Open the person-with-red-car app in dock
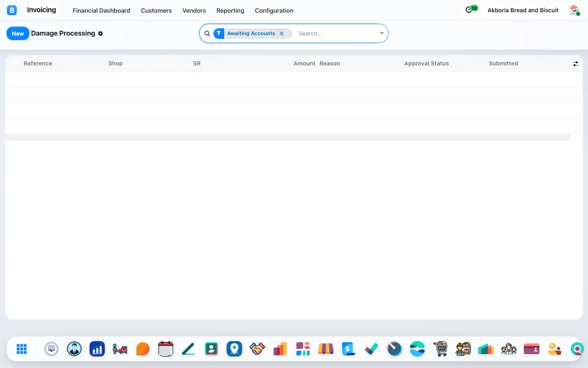The height and width of the screenshot is (368, 588). pyautogui.click(x=120, y=349)
